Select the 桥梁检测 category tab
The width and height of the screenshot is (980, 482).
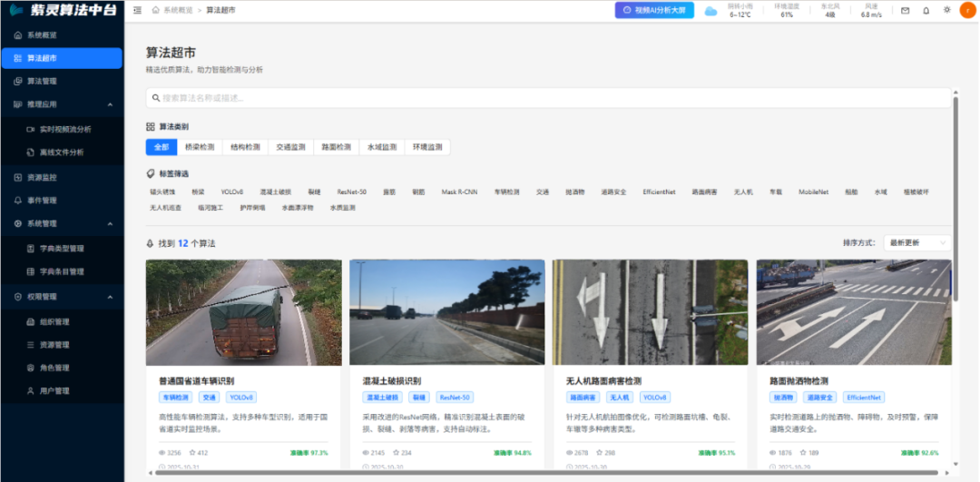click(200, 147)
